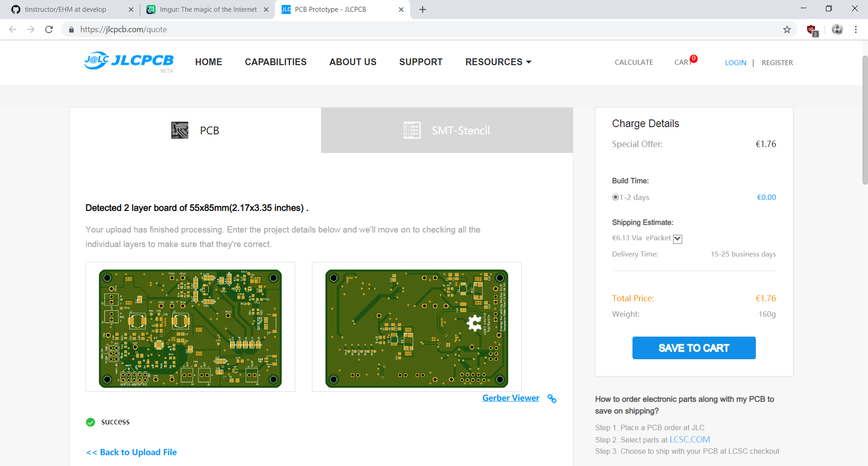This screenshot has width=868, height=466.
Task: Click the Total Price €1.76 value
Action: pyautogui.click(x=765, y=299)
